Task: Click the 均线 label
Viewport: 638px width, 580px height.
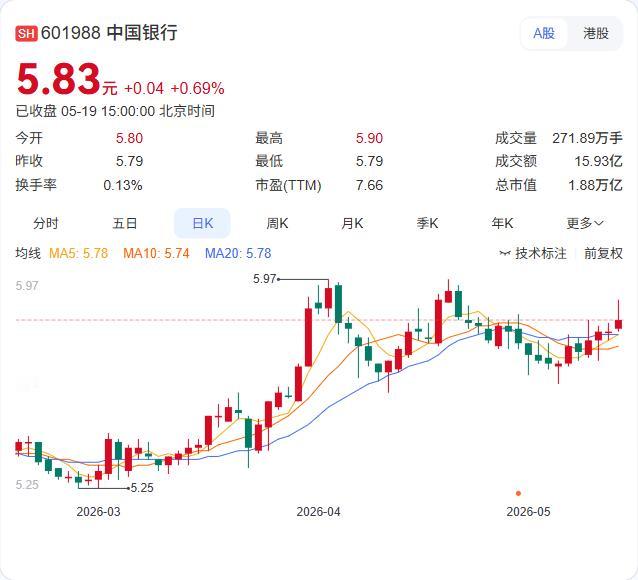Action: point(28,254)
